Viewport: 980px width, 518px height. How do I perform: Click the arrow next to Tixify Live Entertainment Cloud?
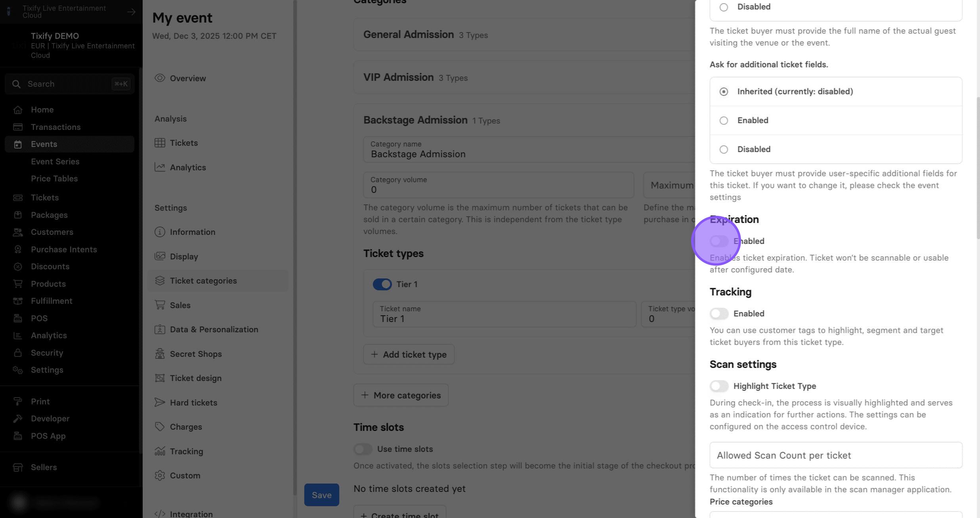click(x=131, y=12)
